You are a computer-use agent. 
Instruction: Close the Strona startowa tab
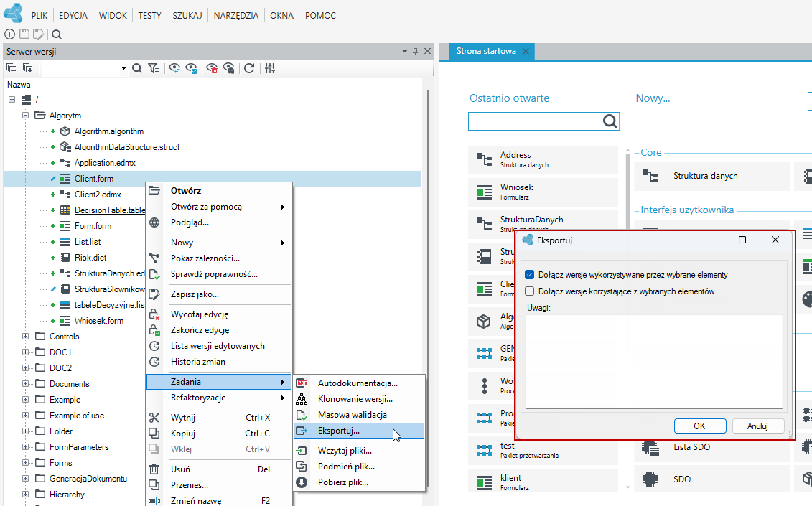[526, 51]
